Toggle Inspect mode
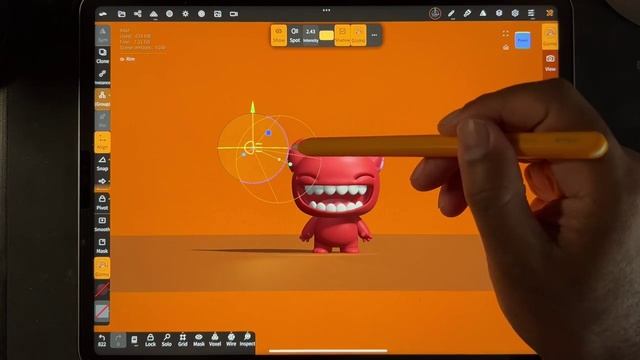 click(247, 340)
